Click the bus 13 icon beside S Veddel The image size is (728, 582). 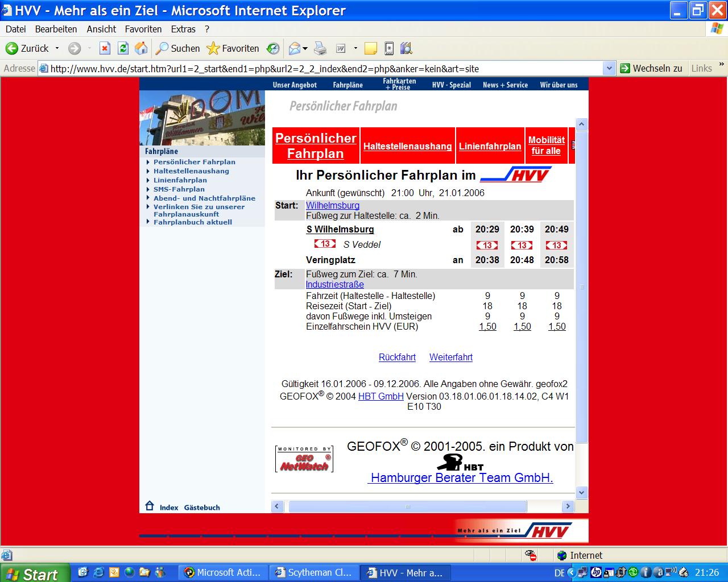(x=325, y=244)
